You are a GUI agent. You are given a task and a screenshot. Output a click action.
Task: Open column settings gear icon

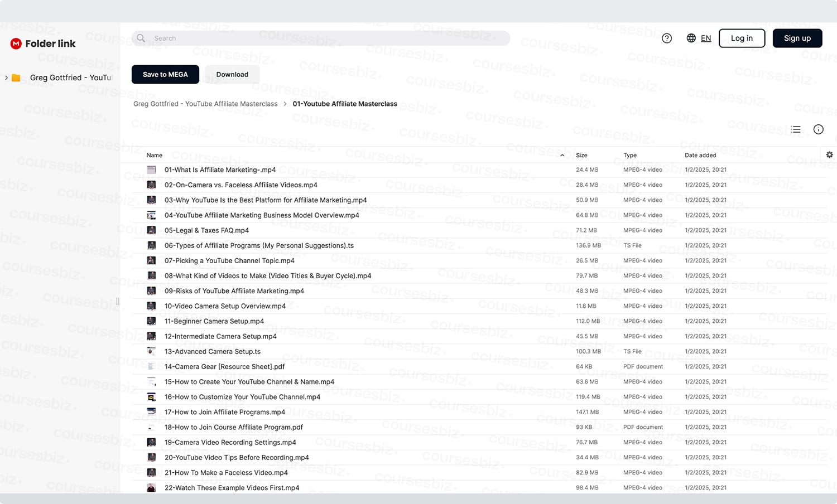coord(829,155)
